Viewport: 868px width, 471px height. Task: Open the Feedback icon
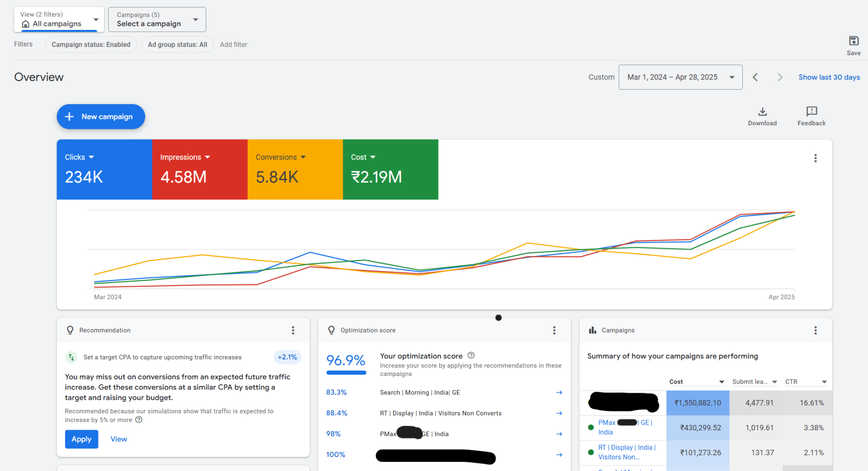click(811, 112)
